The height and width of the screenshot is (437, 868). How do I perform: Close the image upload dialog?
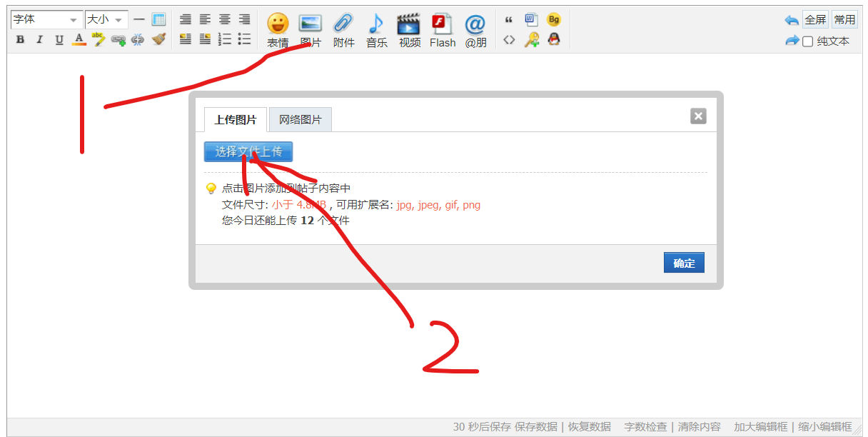click(698, 116)
